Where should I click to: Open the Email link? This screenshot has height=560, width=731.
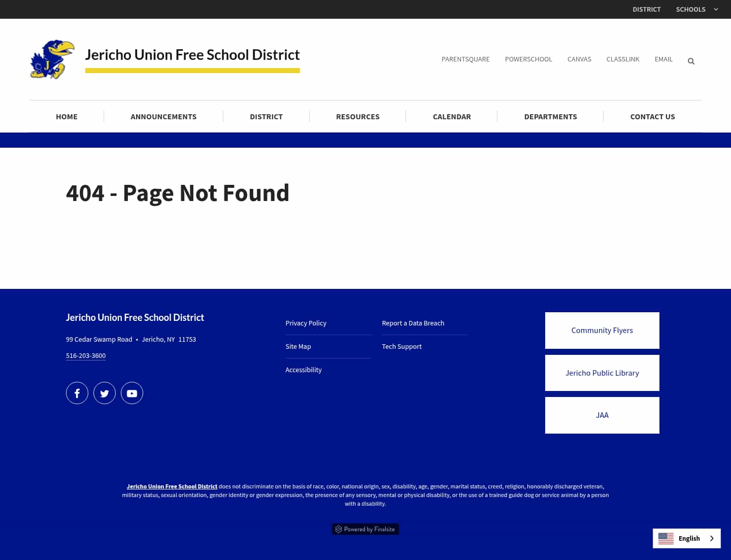[663, 59]
